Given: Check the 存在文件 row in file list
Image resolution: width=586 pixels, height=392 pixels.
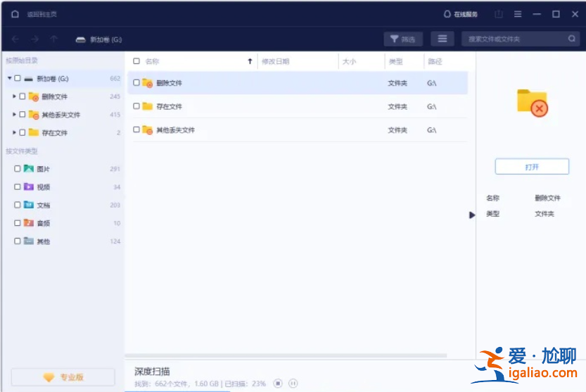Looking at the screenshot, I should [136, 106].
